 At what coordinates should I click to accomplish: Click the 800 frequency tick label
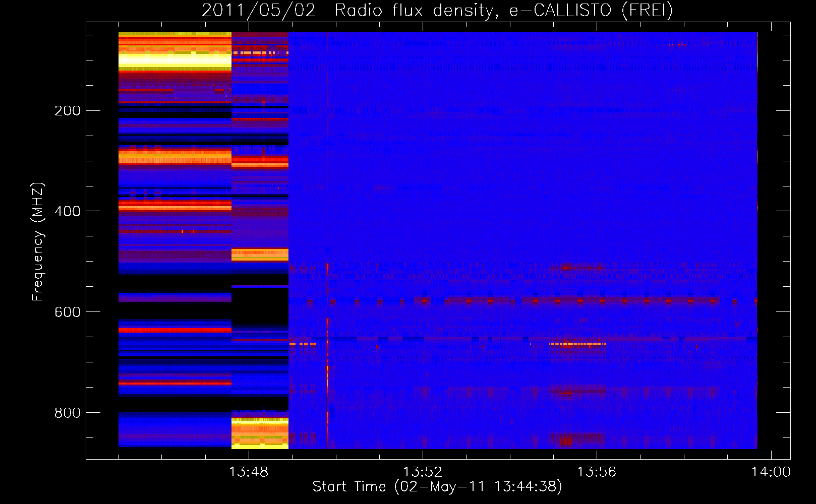click(68, 413)
